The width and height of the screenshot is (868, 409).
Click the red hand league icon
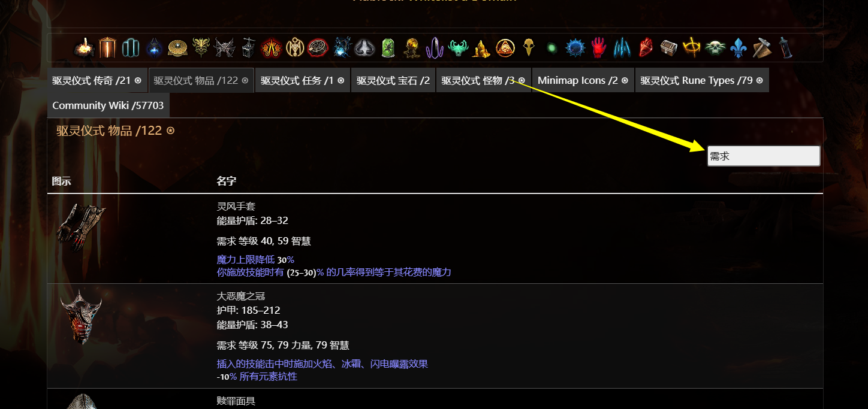[x=598, y=47]
